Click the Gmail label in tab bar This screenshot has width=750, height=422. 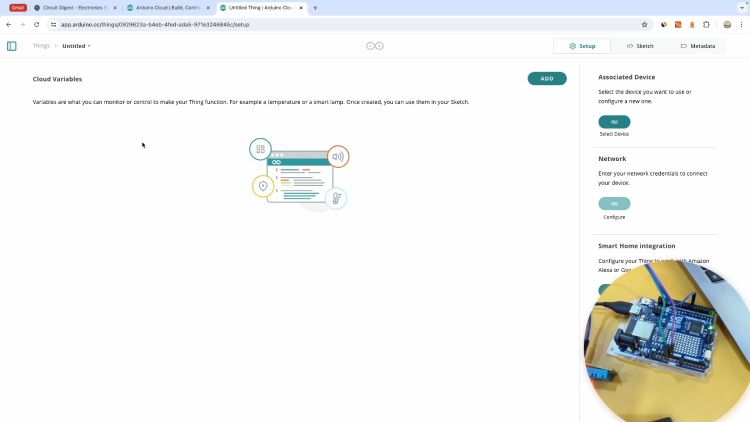pos(18,8)
